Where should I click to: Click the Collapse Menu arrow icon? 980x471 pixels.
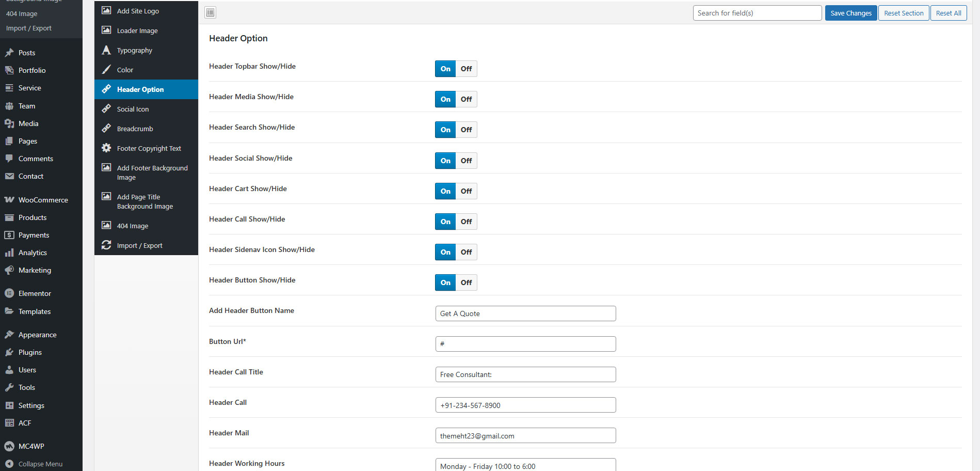click(9, 464)
